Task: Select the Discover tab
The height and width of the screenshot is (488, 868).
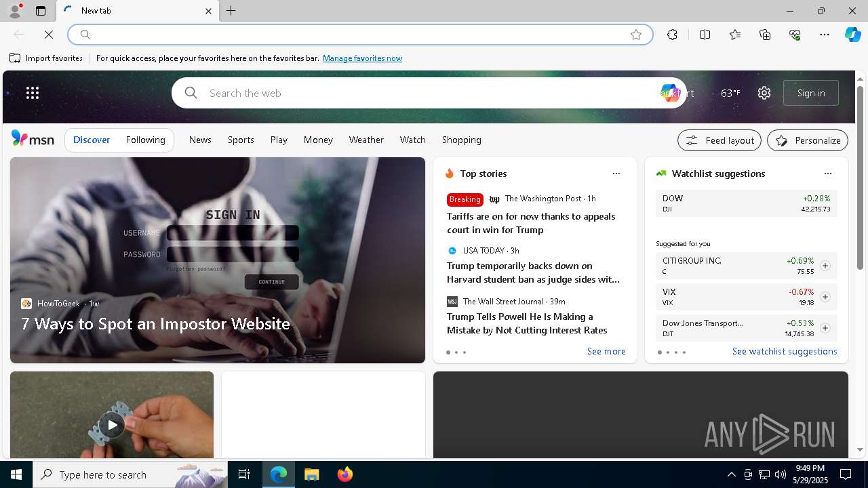Action: tap(92, 140)
